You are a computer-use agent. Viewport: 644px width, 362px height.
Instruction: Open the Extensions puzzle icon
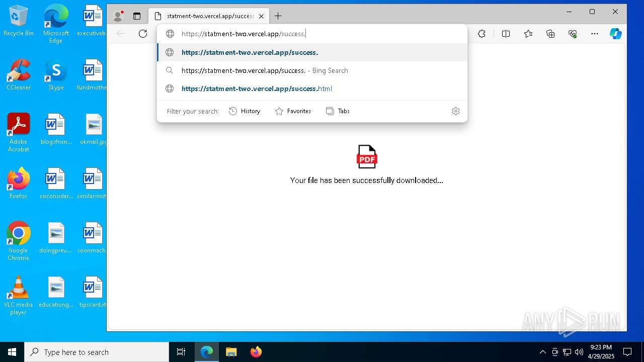pos(481,34)
